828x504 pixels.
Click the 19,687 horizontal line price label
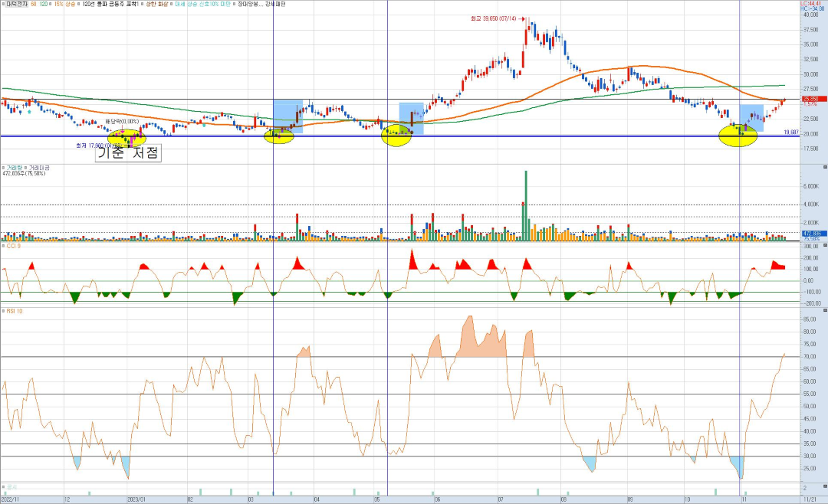pos(791,133)
